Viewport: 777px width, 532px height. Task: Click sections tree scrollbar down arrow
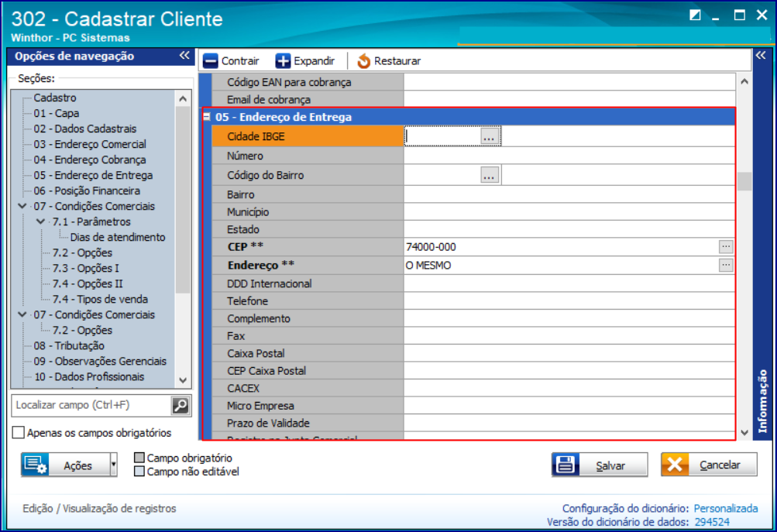(183, 380)
